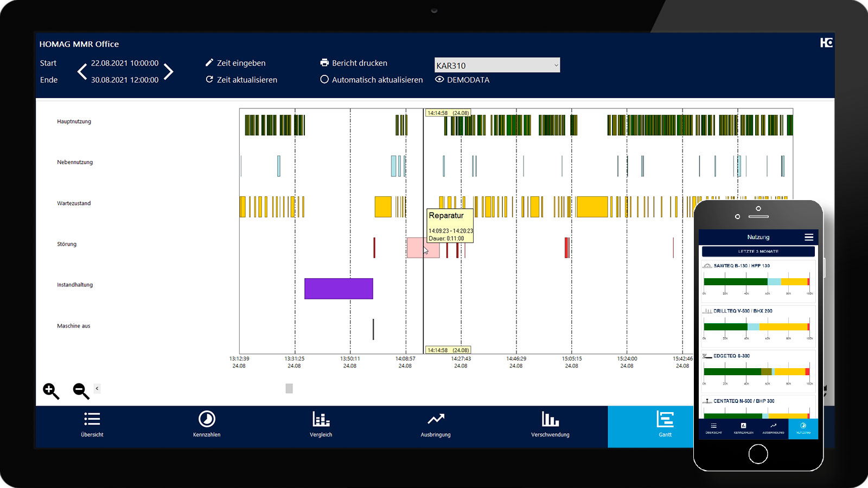Go to previous time range with left chevron
Screen dimensions: 868x488
82,72
